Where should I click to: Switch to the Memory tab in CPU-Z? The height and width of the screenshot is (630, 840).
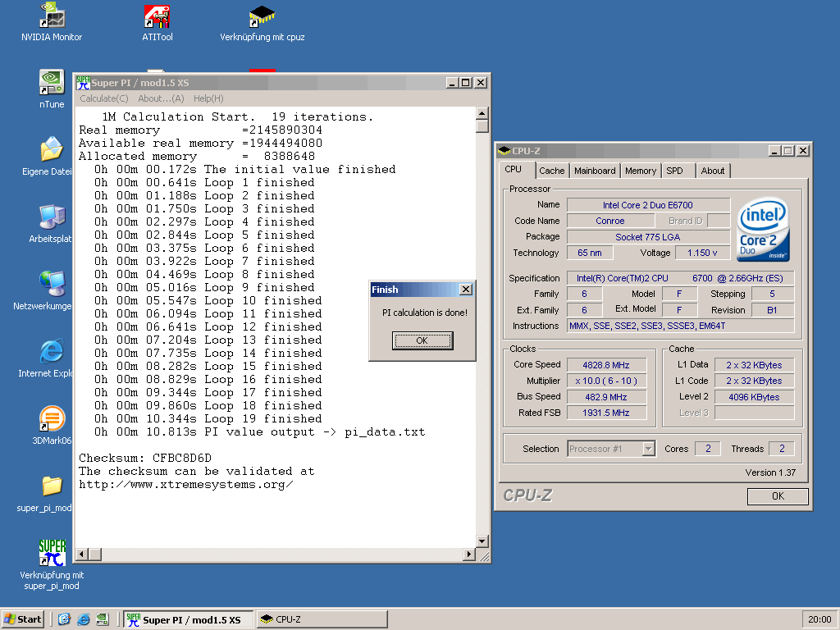click(x=640, y=171)
